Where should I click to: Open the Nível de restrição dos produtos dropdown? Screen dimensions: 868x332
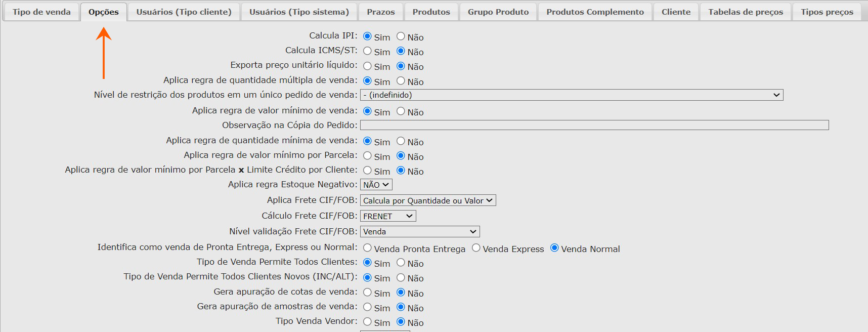click(571, 95)
